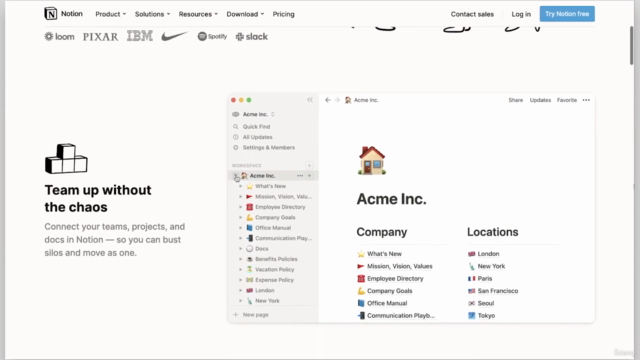Select New York in the sidebar tree
Viewport: 640px width, 360px height.
tap(263, 301)
